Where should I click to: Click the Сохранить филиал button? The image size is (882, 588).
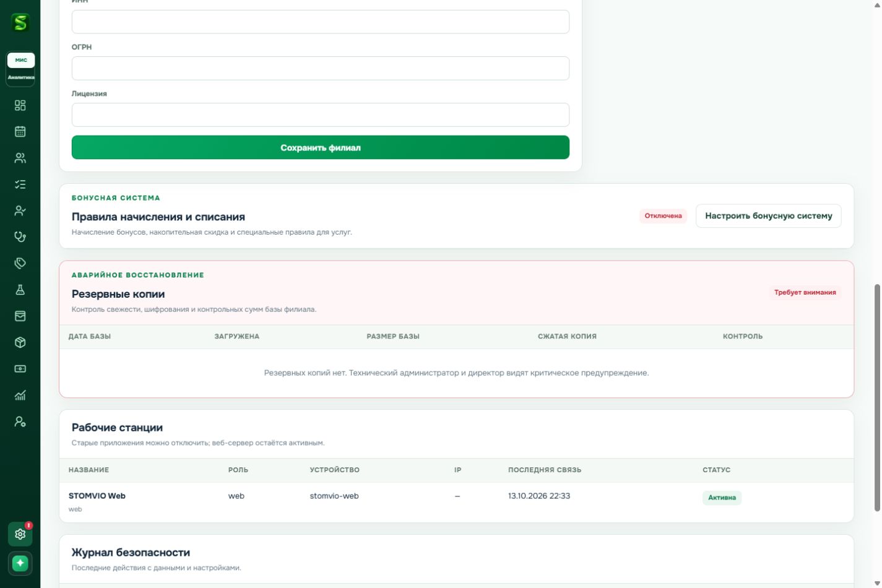(x=321, y=147)
